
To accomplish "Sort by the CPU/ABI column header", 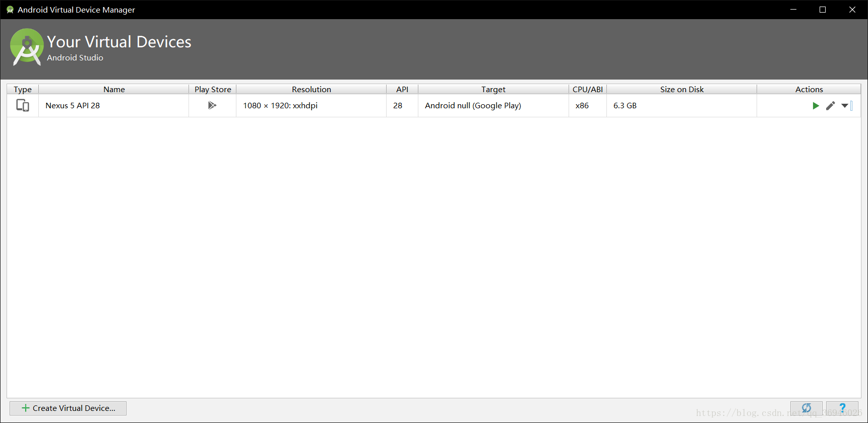I will [588, 89].
